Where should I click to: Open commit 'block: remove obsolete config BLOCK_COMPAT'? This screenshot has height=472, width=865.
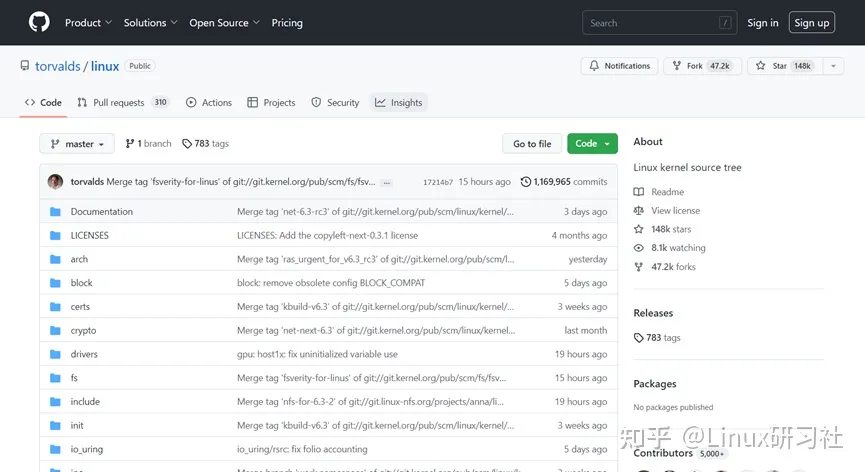point(331,283)
